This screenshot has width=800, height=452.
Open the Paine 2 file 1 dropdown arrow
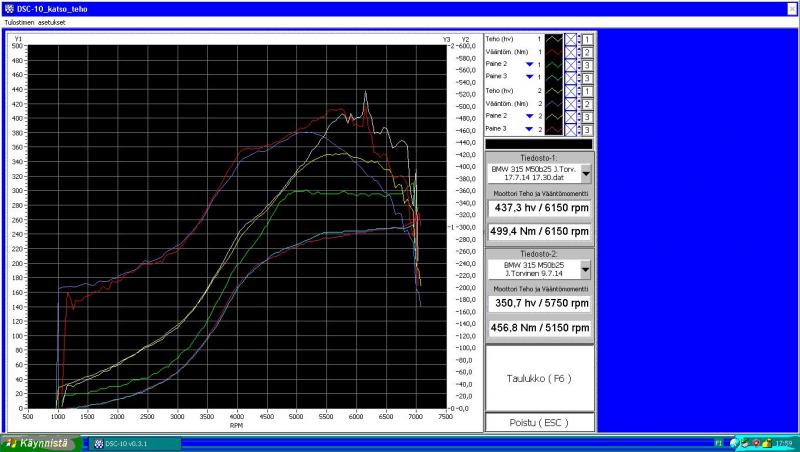pyautogui.click(x=532, y=64)
